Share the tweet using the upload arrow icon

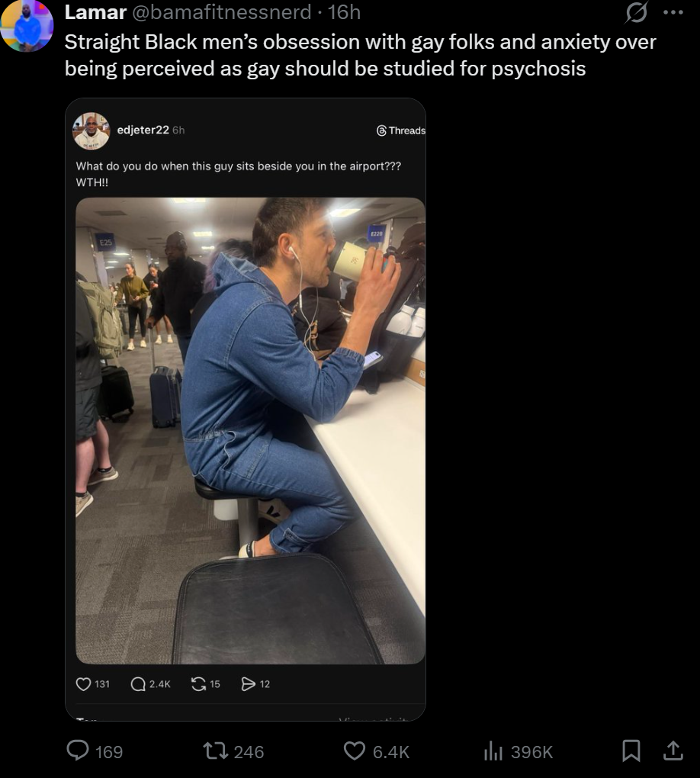[x=673, y=751]
